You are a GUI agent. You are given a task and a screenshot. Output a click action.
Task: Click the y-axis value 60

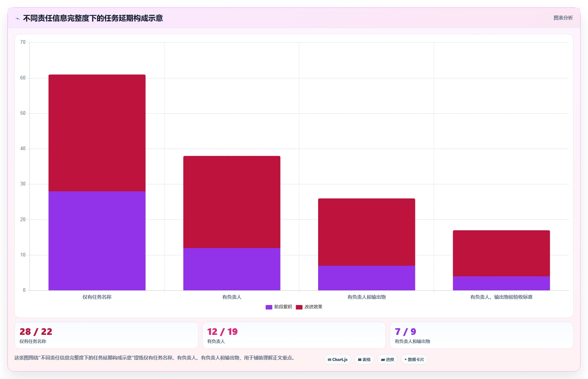click(23, 78)
